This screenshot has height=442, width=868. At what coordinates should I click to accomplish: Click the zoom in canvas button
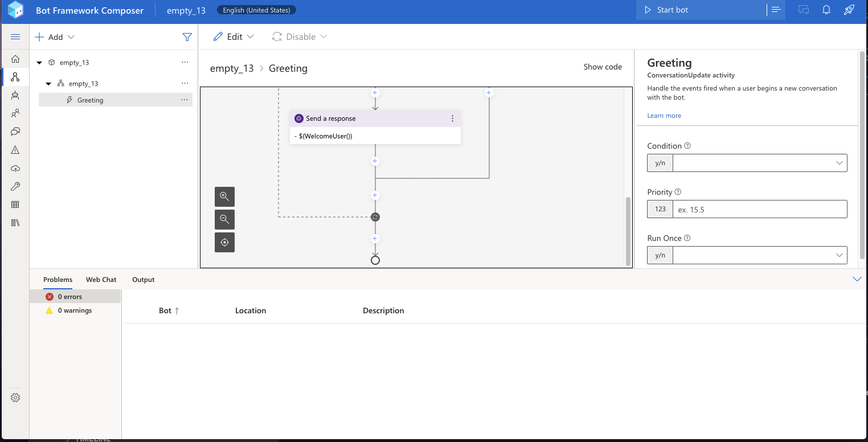pyautogui.click(x=224, y=197)
